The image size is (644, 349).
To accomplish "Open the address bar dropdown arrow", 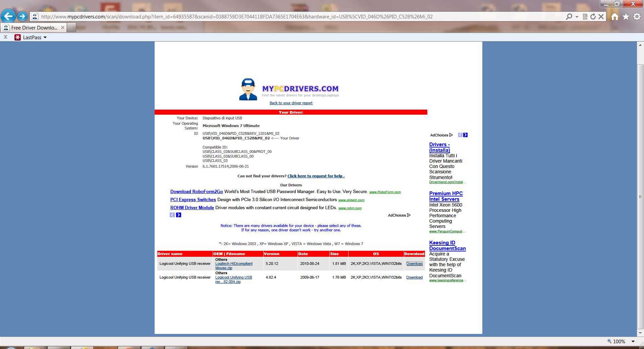I will (577, 16).
